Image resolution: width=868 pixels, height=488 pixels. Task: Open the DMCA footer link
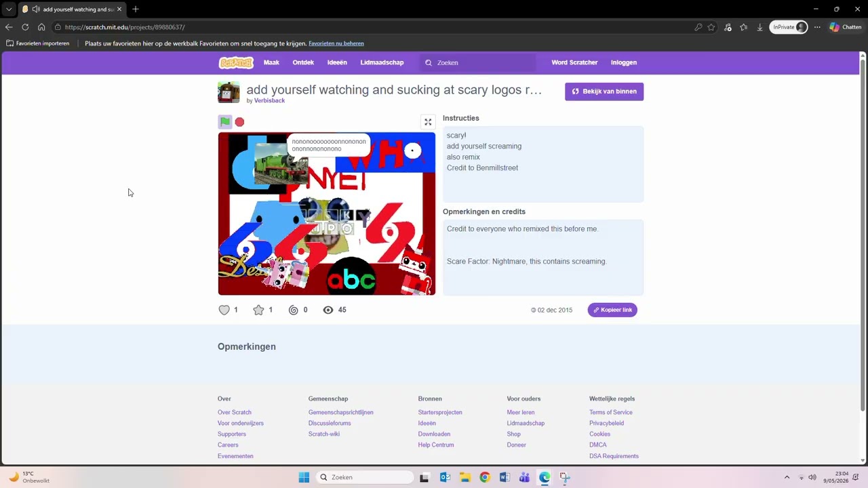(598, 445)
